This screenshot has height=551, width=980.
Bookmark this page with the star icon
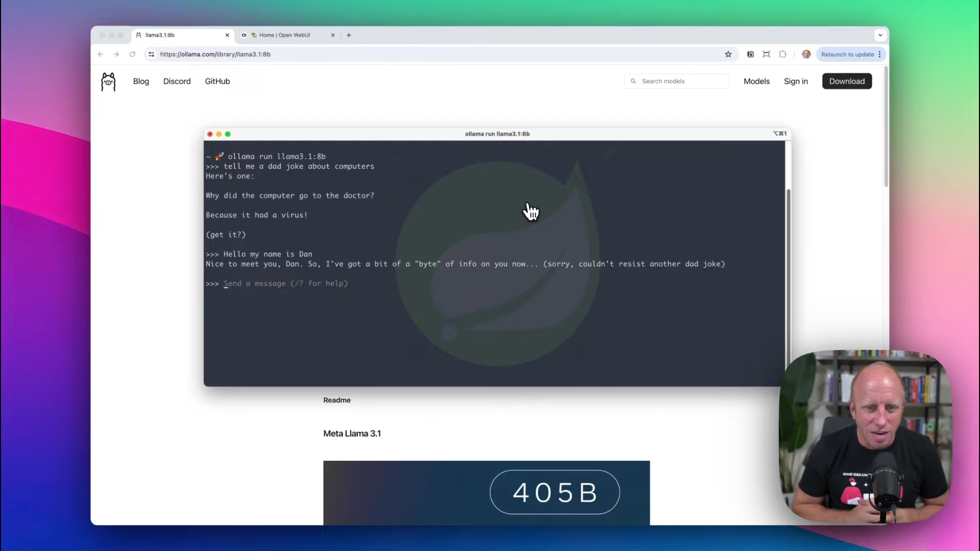click(728, 55)
